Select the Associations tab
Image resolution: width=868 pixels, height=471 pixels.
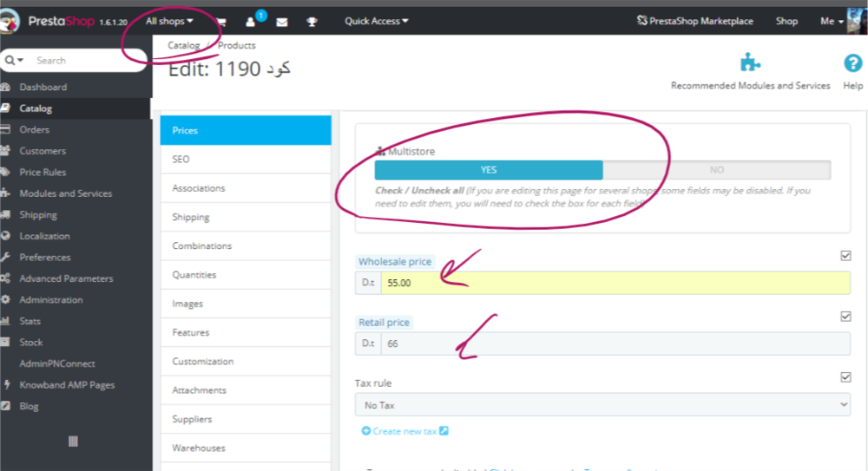(246, 188)
